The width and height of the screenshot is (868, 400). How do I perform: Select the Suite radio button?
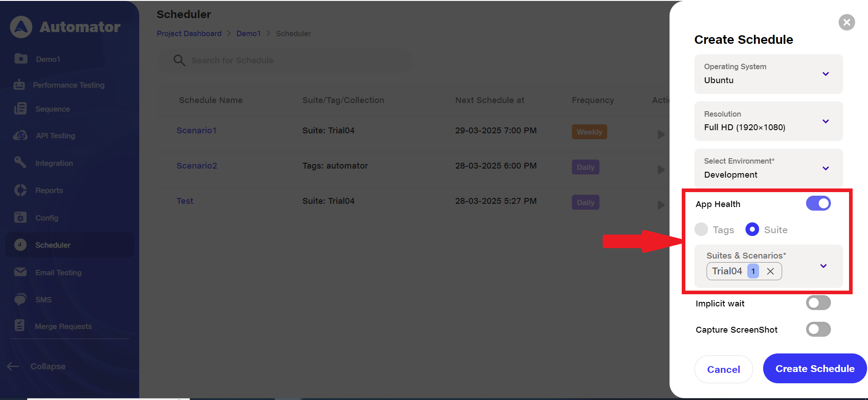[752, 229]
